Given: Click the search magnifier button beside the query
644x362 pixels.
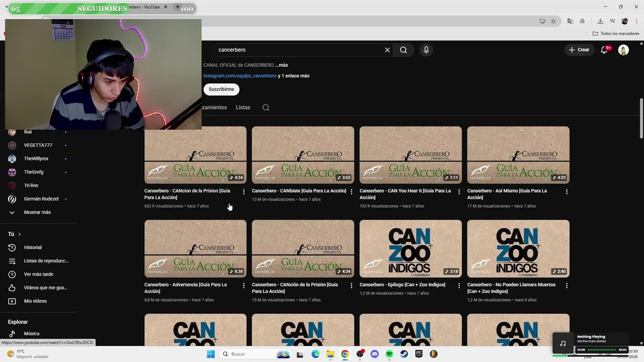Looking at the screenshot, I should click(404, 50).
